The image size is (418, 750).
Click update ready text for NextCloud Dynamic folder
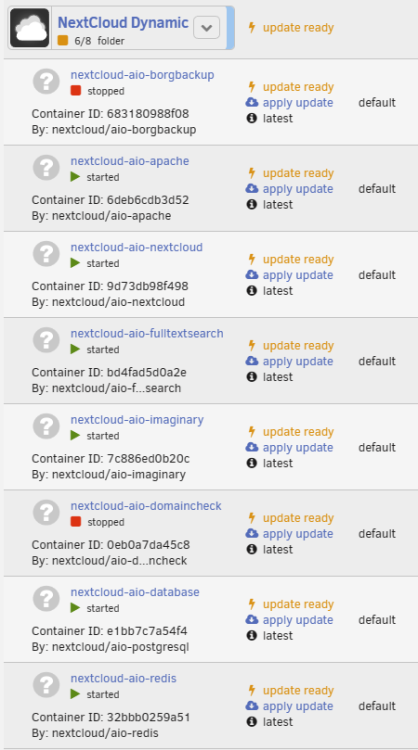click(298, 28)
